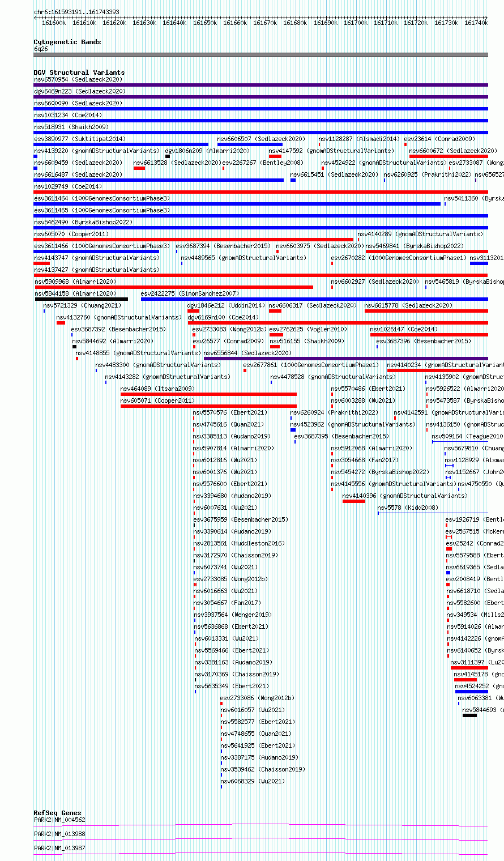The image size is (504, 861).
Task: Open dgv1806n209 (Almarri2020) variant
Action: [207, 151]
